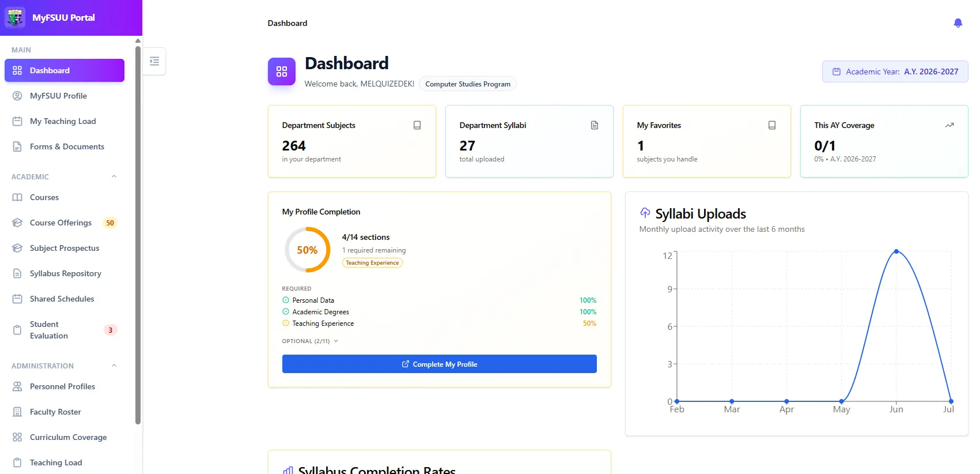The width and height of the screenshot is (980, 474).
Task: Expand the OPTIONAL (2/11) sections list
Action: point(310,341)
